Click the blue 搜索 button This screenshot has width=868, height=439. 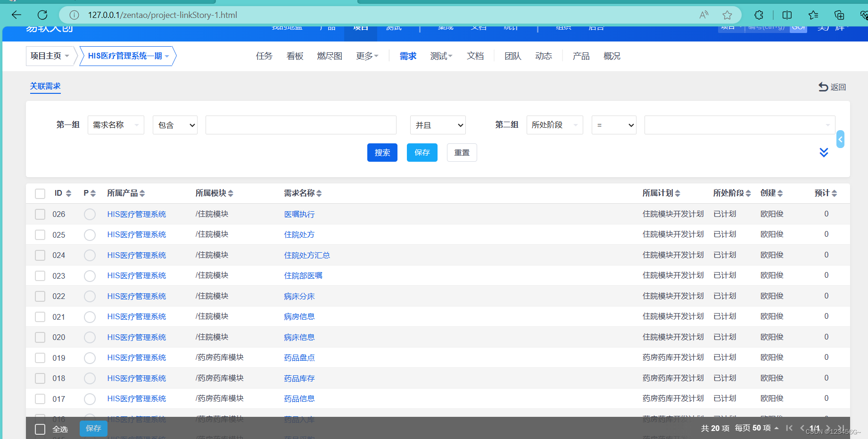382,152
